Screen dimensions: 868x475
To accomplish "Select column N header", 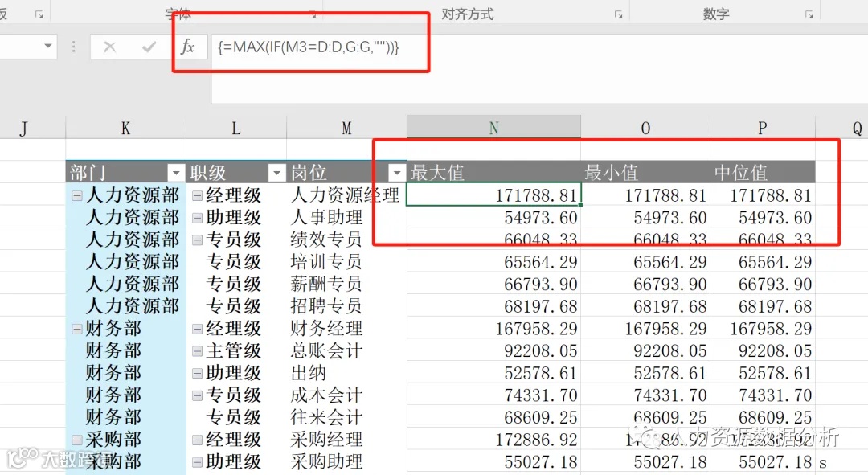I will 493,127.
